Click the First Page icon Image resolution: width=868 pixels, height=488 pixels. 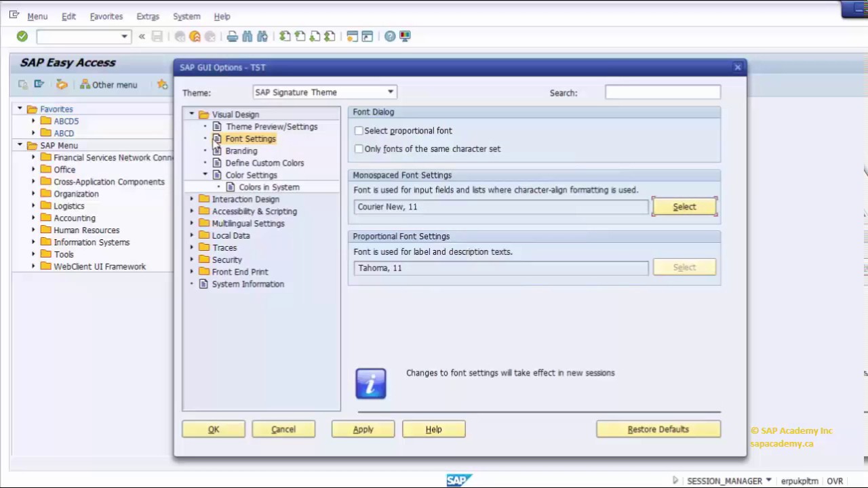pos(285,37)
